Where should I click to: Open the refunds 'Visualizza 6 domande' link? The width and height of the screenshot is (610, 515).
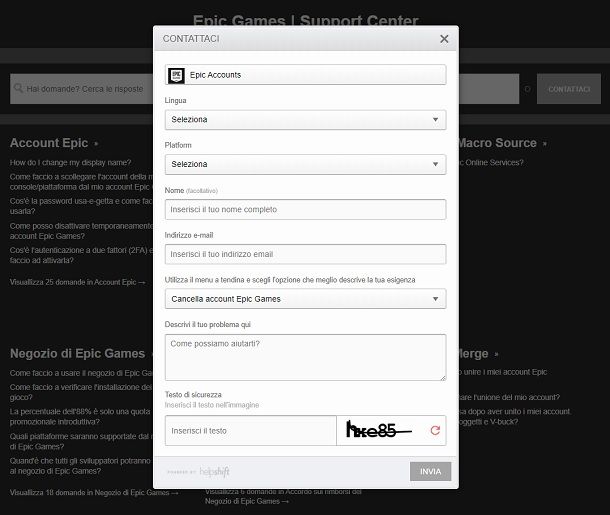[x=283, y=497]
